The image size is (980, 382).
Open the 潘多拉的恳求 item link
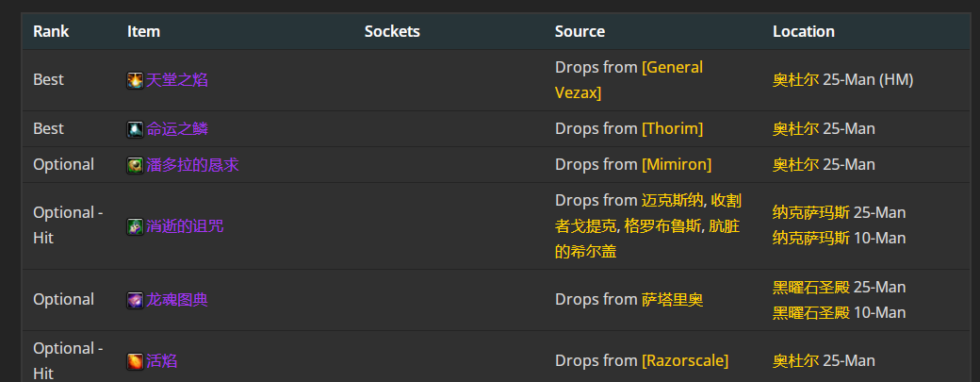(192, 165)
